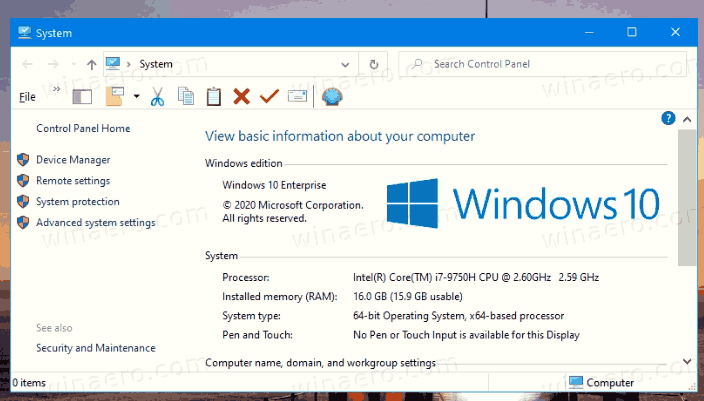Close the System window
The width and height of the screenshot is (704, 401).
675,32
